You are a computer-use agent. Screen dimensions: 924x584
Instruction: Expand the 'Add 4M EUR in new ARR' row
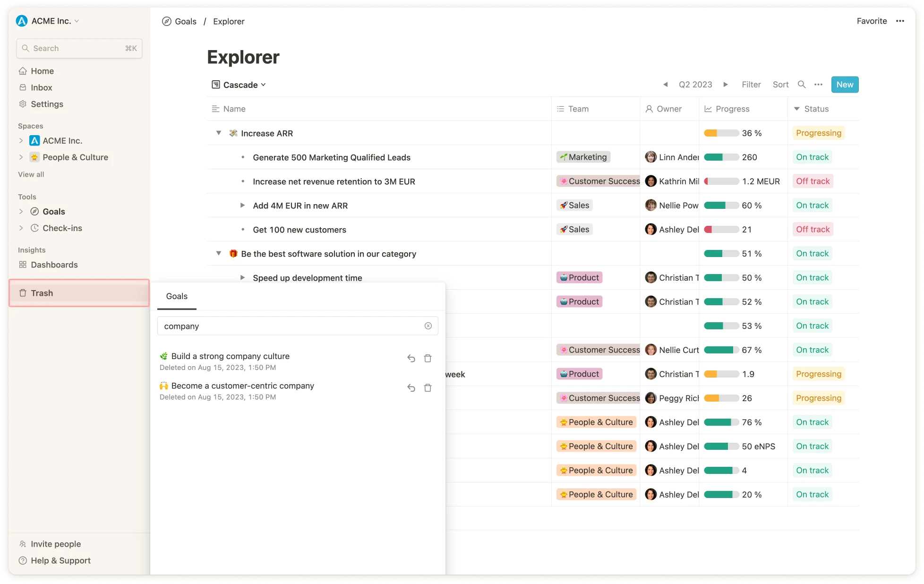coord(242,206)
